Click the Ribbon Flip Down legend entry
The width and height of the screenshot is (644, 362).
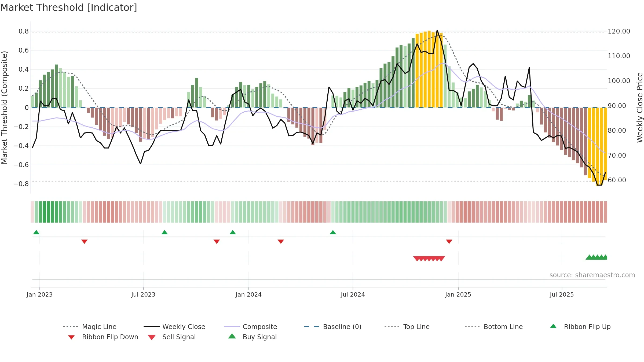[103, 337]
